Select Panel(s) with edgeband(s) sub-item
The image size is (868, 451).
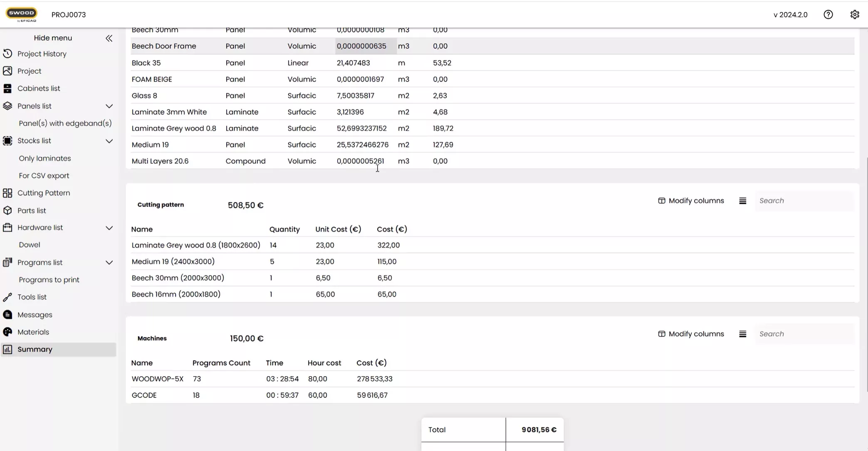click(65, 123)
